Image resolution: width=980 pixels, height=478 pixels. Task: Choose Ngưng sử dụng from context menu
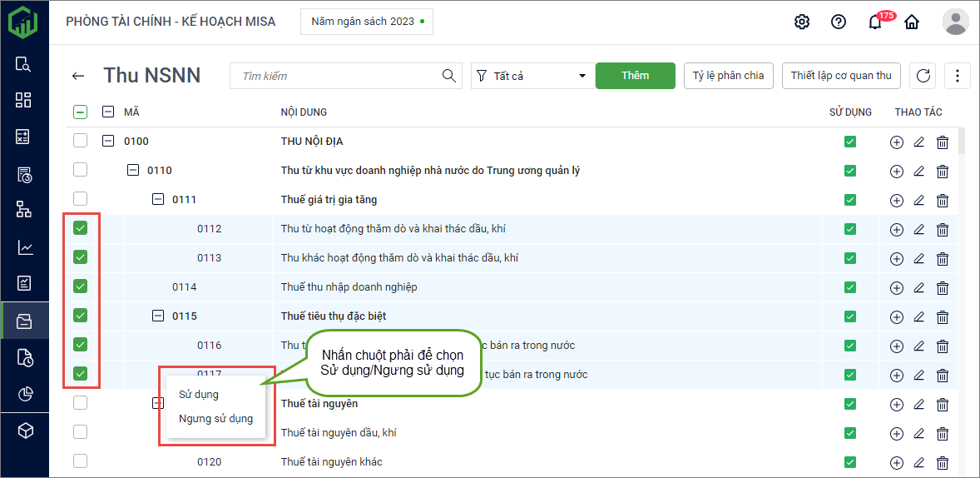click(215, 419)
